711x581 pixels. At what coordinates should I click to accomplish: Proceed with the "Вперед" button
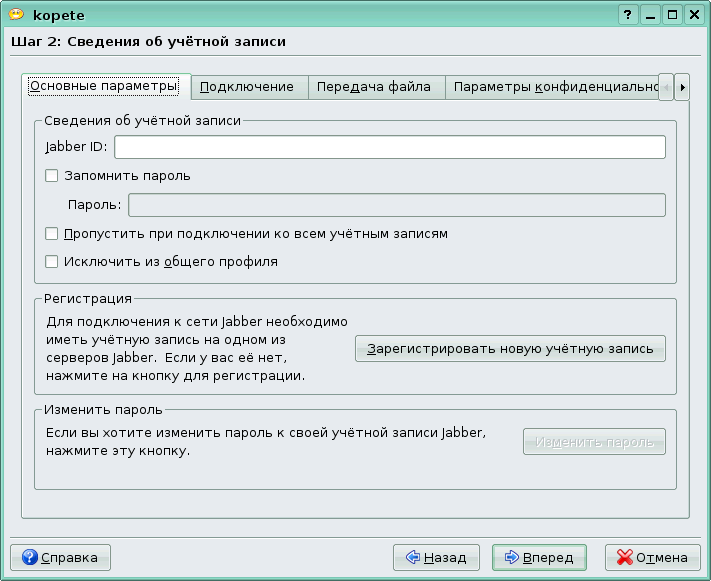point(539,557)
